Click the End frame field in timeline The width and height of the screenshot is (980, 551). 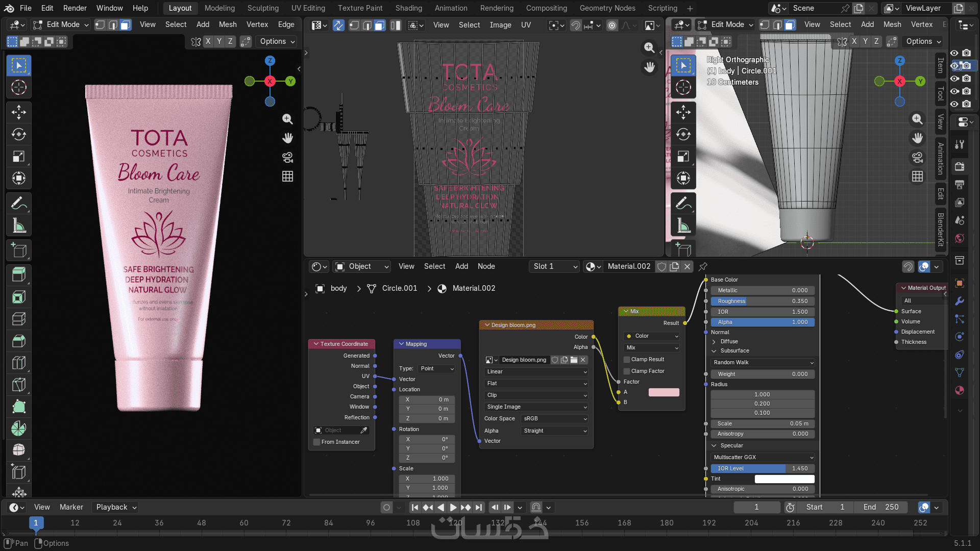[x=880, y=508]
